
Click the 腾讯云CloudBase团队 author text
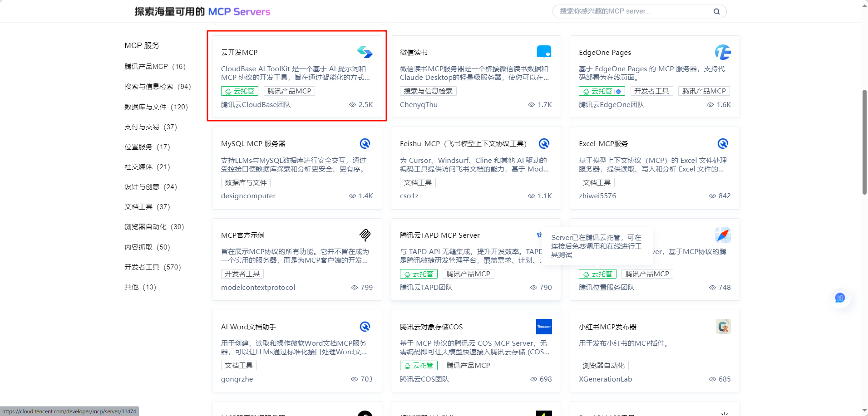coord(256,105)
